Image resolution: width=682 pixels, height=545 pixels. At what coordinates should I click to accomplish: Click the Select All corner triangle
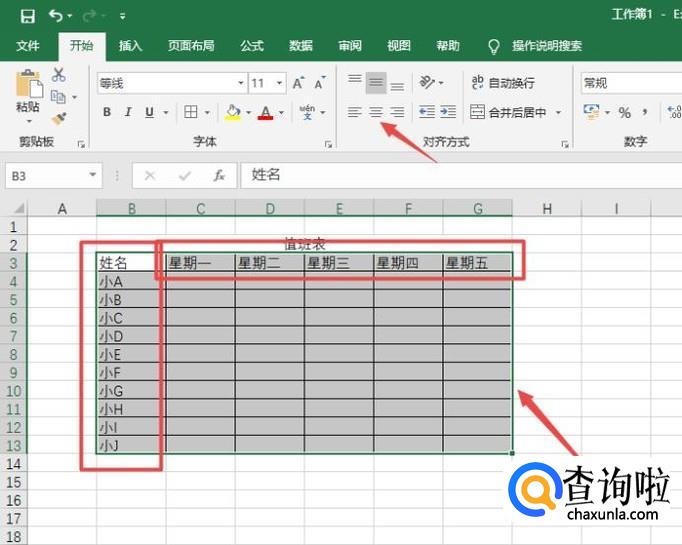[x=19, y=208]
